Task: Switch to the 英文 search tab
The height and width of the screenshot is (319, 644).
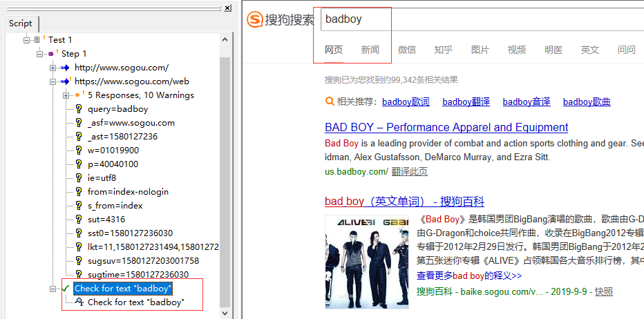Action: click(x=590, y=50)
